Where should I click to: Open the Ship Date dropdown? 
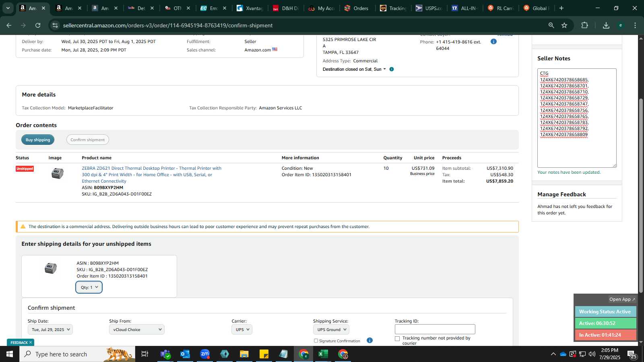[50, 329]
